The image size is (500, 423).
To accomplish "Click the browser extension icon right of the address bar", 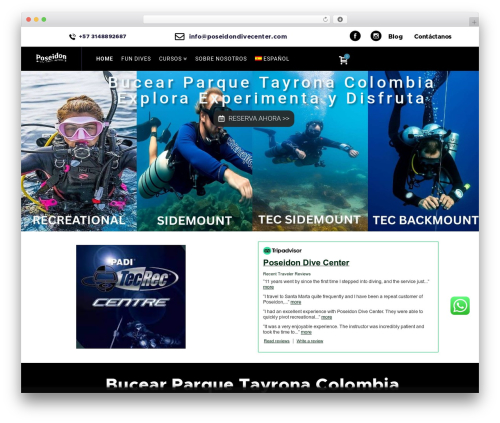I will point(340,20).
